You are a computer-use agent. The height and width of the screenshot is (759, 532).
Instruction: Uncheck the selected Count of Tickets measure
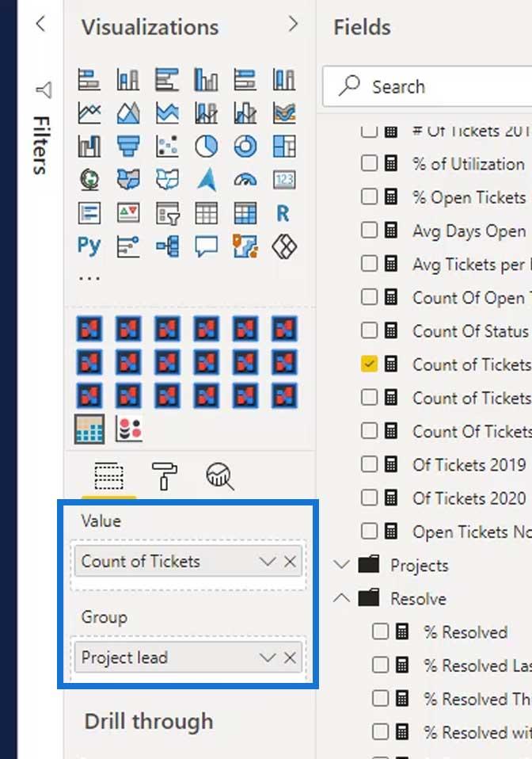pos(369,364)
